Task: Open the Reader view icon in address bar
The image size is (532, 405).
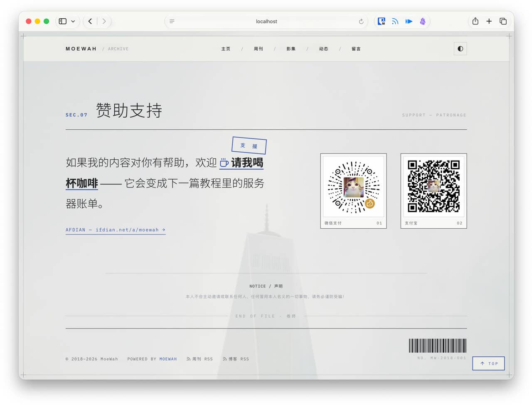Action: click(172, 21)
